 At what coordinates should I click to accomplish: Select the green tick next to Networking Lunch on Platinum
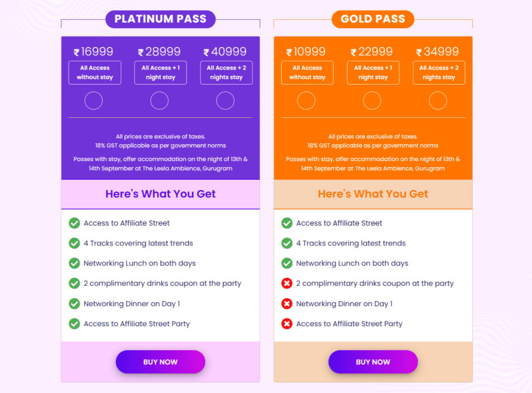74,263
